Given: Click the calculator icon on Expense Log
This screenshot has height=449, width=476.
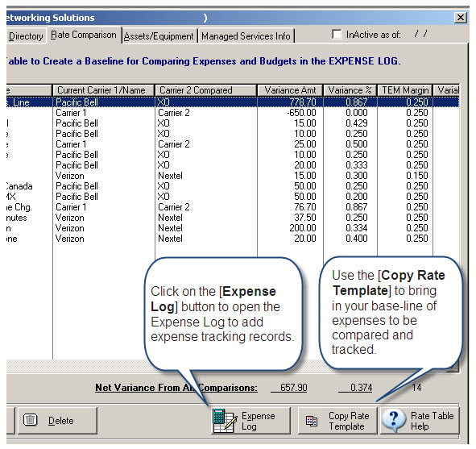Looking at the screenshot, I should coord(225,421).
